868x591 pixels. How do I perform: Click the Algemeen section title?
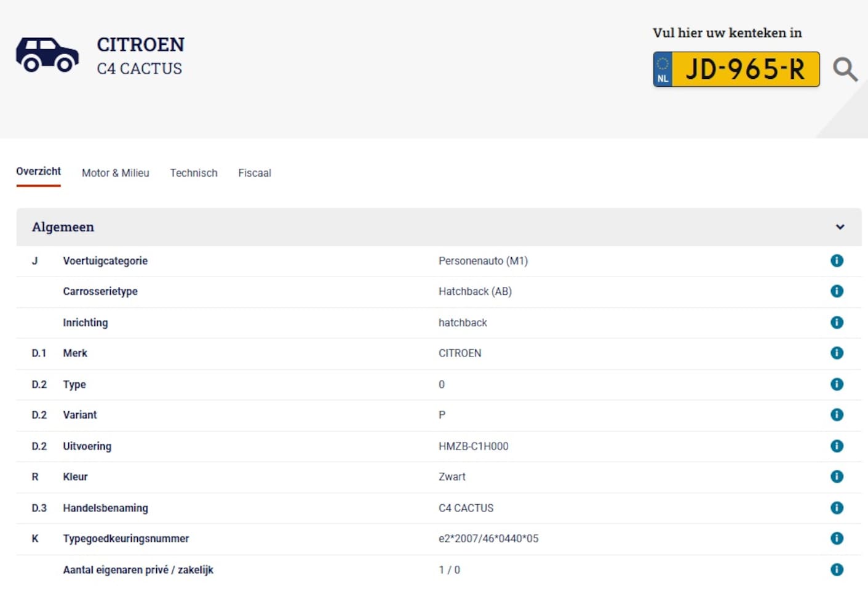pos(63,227)
